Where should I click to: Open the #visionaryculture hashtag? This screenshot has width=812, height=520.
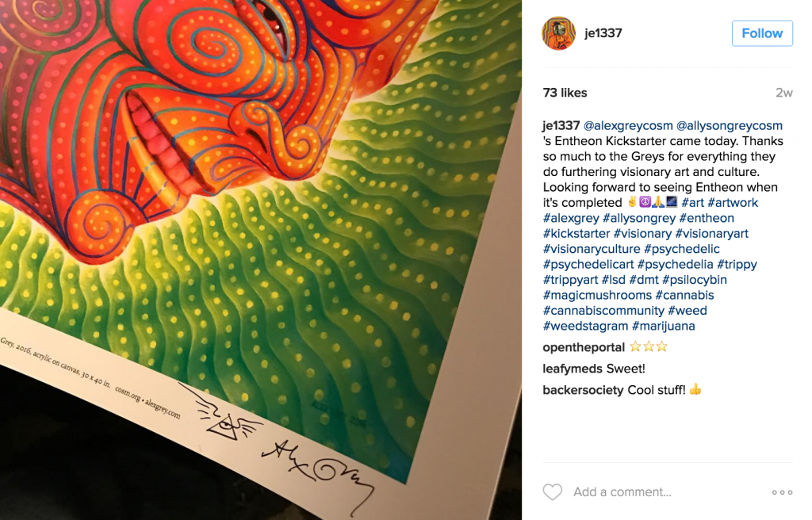point(592,249)
